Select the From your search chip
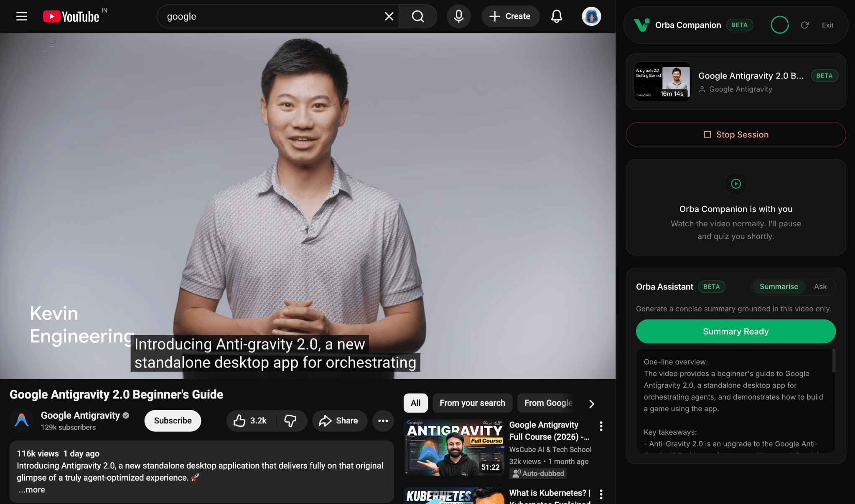Screen dimensions: 855x504 pos(472,403)
